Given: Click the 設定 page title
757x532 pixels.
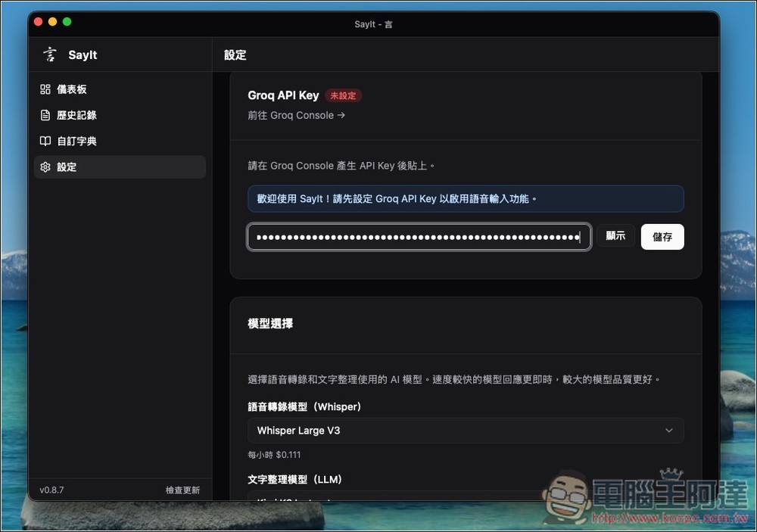Looking at the screenshot, I should click(235, 55).
